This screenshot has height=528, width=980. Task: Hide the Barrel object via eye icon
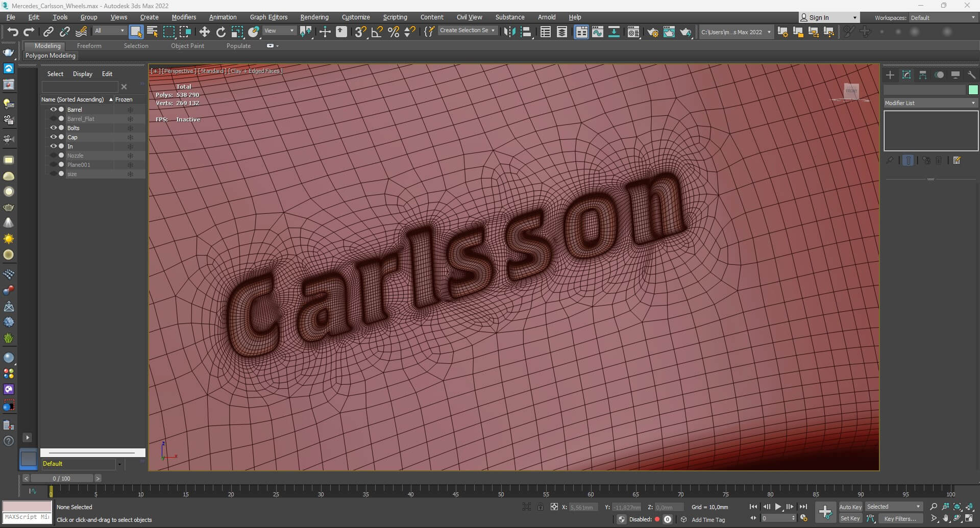point(53,110)
